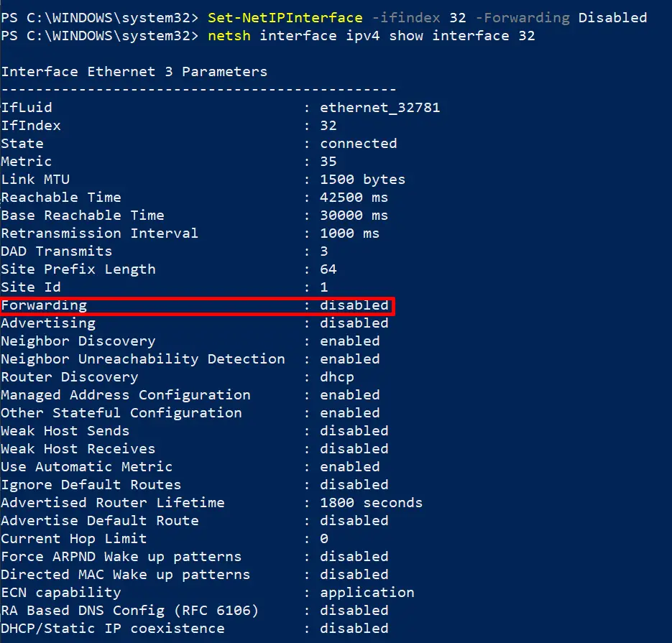Image resolution: width=672 pixels, height=643 pixels.
Task: Click the highlighted Forwarding disabled row
Action: [x=198, y=305]
